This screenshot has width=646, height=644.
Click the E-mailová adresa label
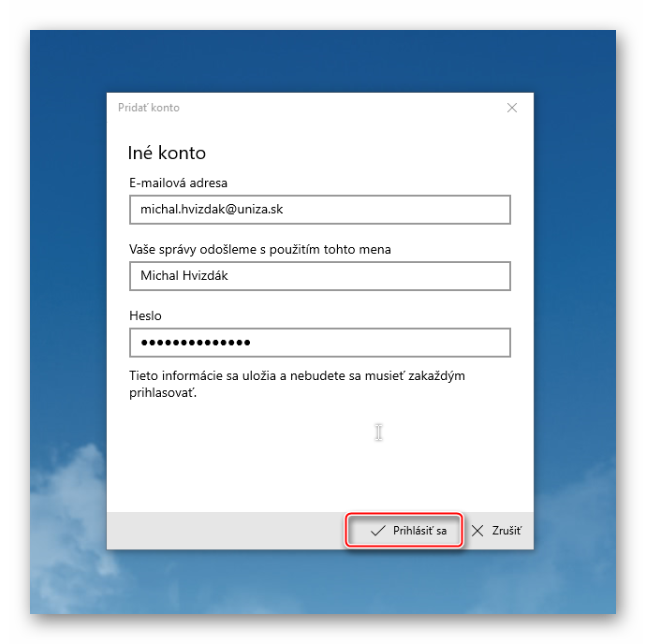178,183
